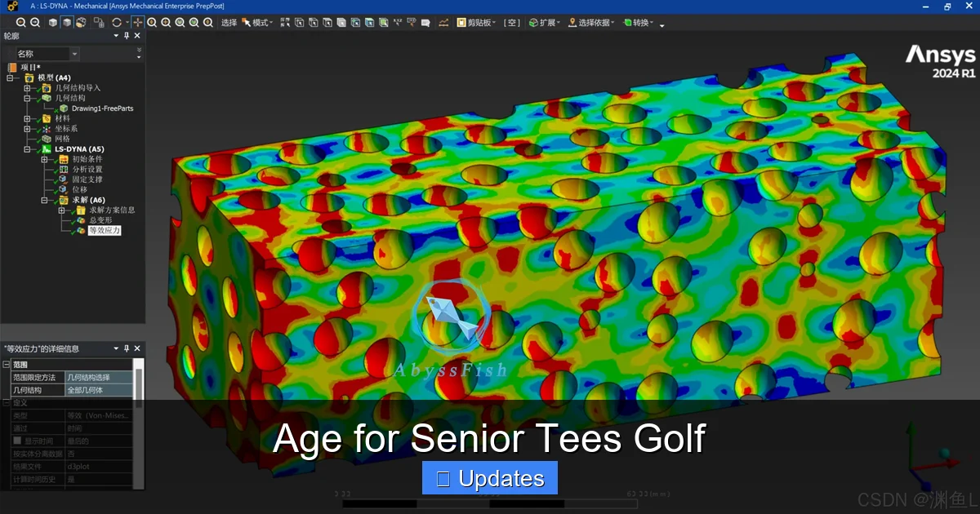
Task: Click the [空] empty clipboard label
Action: click(x=511, y=23)
